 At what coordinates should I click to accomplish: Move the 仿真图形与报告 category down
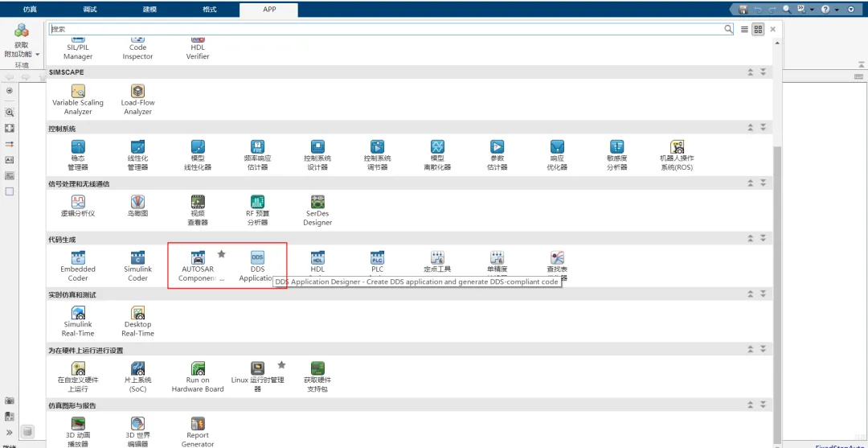(x=763, y=405)
